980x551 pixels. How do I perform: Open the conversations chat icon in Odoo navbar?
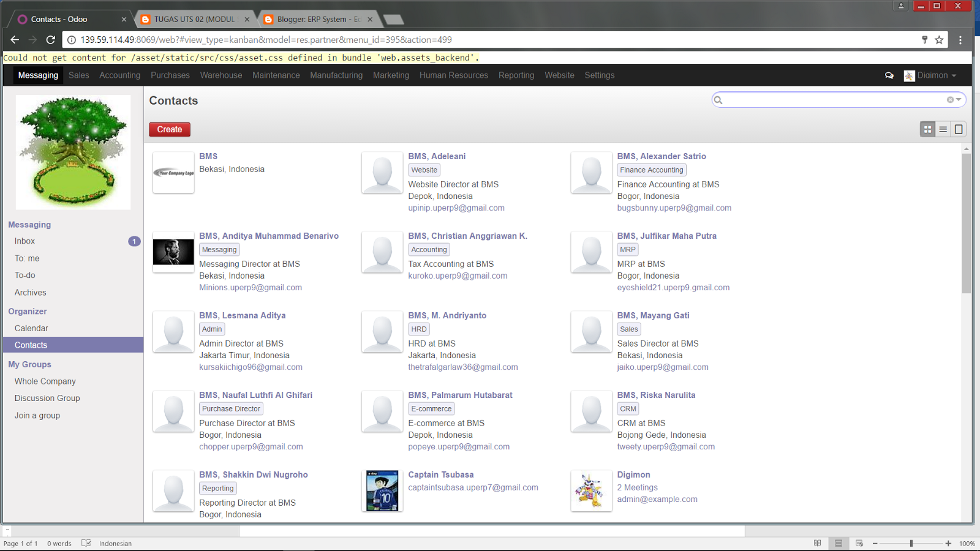(x=889, y=75)
